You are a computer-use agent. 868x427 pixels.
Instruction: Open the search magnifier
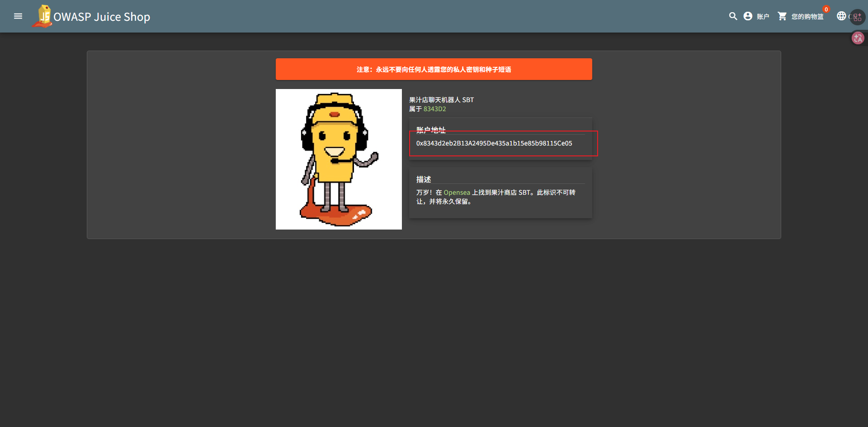(733, 16)
